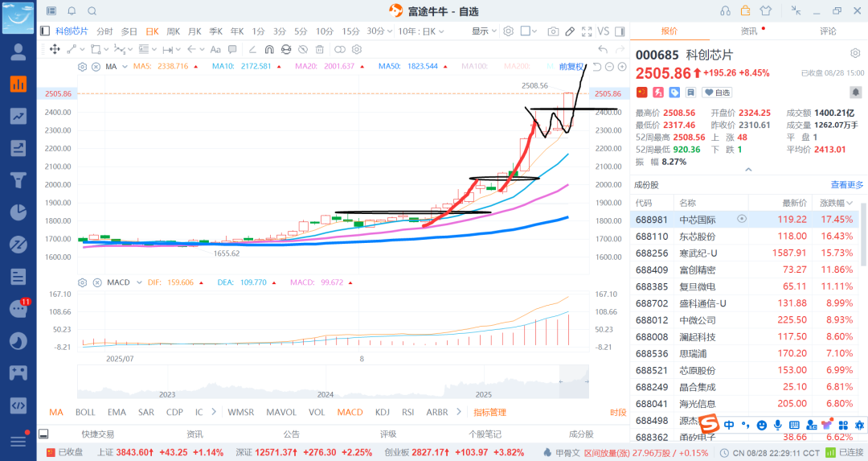Enter fullscreen chart view
Viewport: 868px width, 461px height.
pyautogui.click(x=587, y=31)
